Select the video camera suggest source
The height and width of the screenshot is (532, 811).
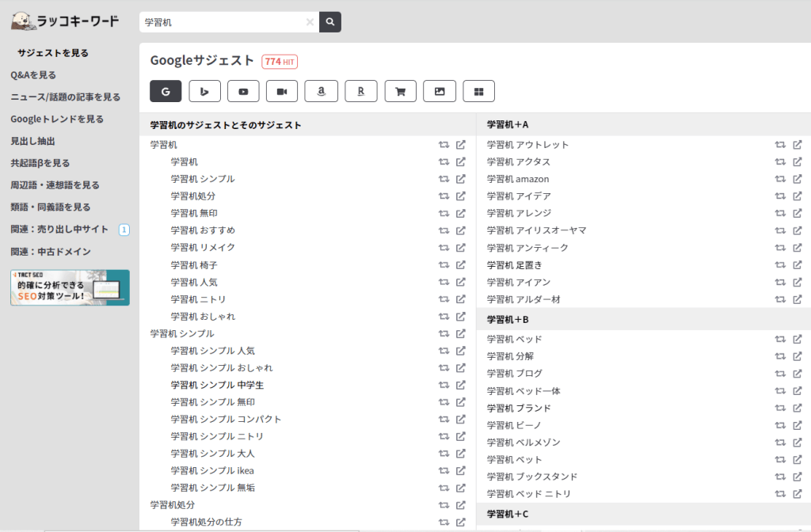[282, 91]
